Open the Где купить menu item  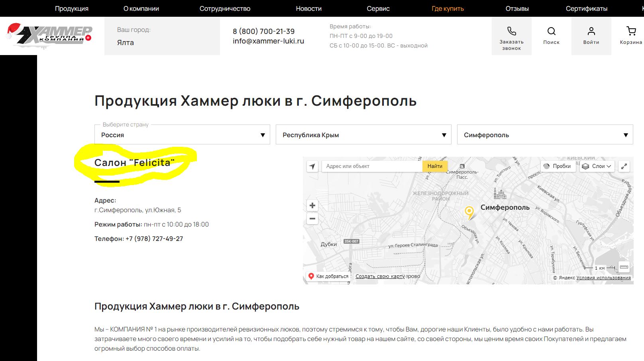(x=448, y=8)
